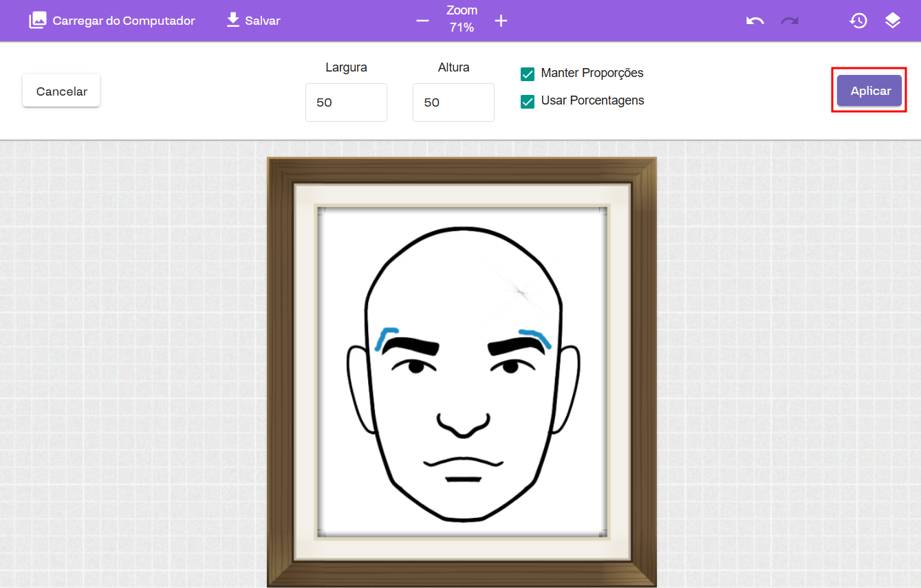Apply the resize with Aplicar
Image resolution: width=921 pixels, height=588 pixels.
click(869, 91)
